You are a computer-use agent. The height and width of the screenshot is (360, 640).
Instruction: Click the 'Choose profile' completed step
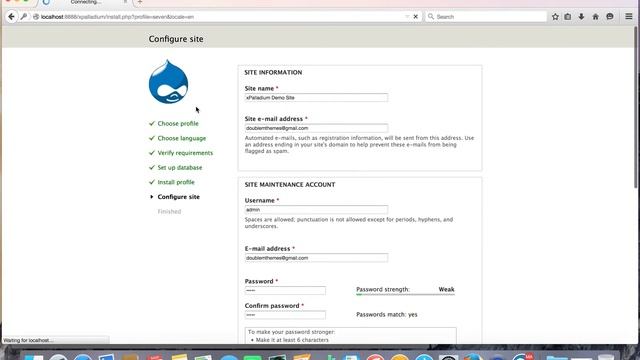pos(178,123)
